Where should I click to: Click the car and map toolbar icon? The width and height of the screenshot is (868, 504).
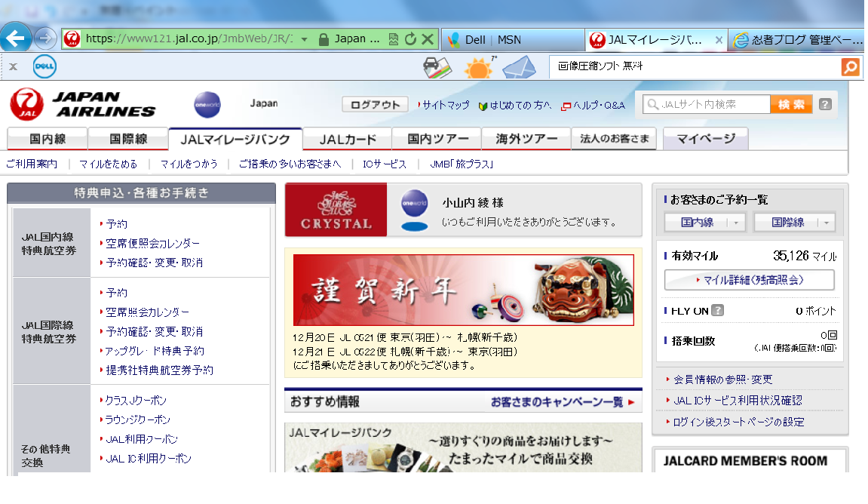[x=437, y=68]
